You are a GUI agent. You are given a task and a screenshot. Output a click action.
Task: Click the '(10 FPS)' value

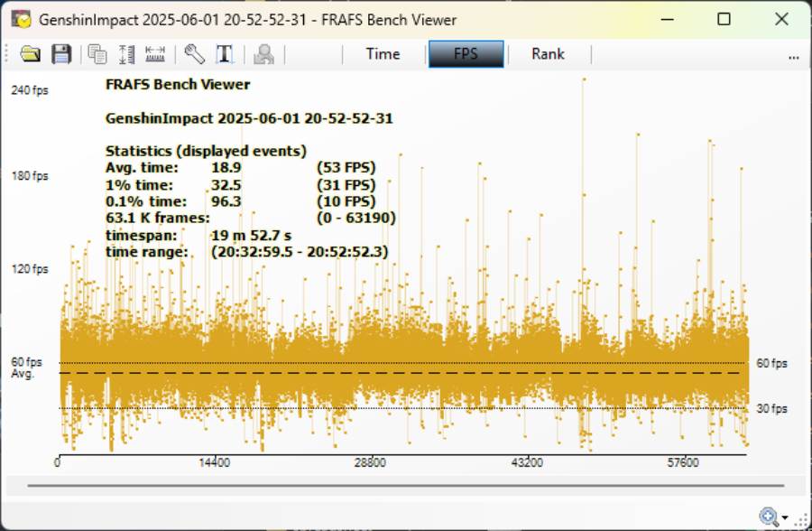click(x=346, y=201)
